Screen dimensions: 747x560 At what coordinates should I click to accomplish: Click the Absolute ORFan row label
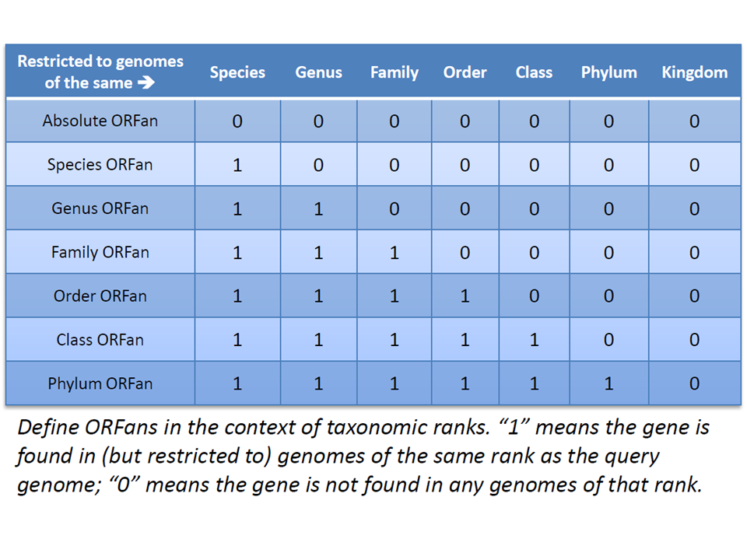pyautogui.click(x=100, y=121)
